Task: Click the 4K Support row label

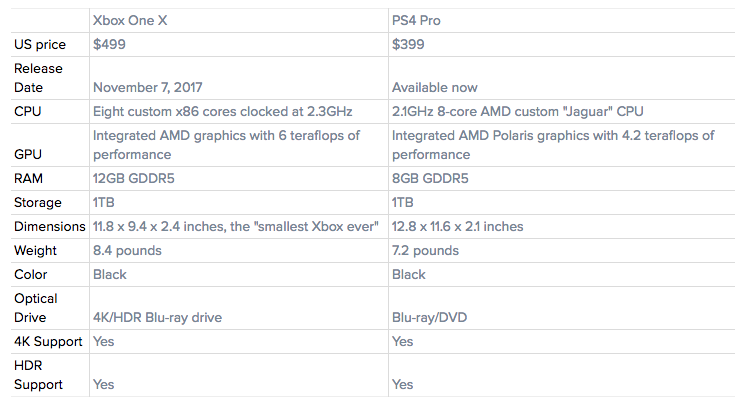Action: click(49, 341)
